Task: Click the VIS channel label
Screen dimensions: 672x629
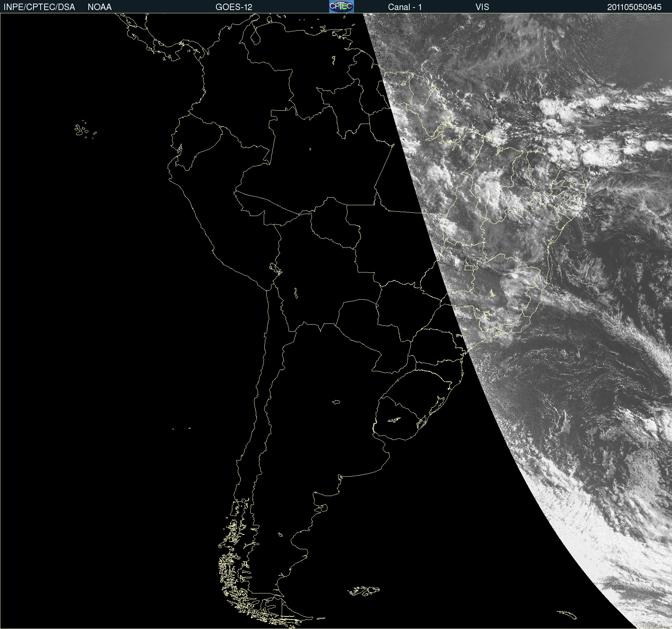Action: (482, 7)
